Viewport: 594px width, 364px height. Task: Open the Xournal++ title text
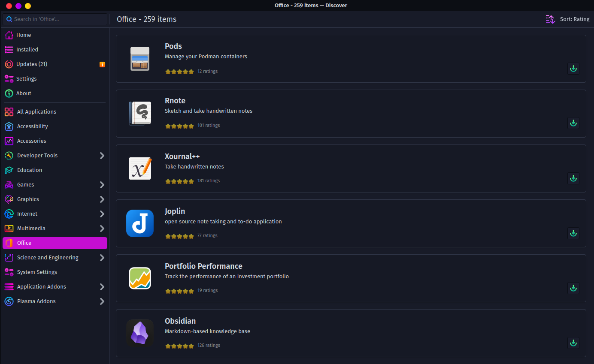point(182,156)
